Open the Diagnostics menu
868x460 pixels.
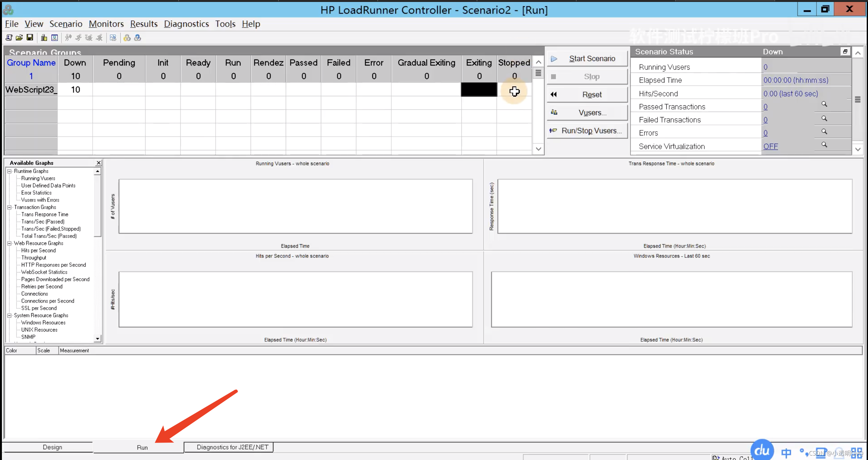186,24
